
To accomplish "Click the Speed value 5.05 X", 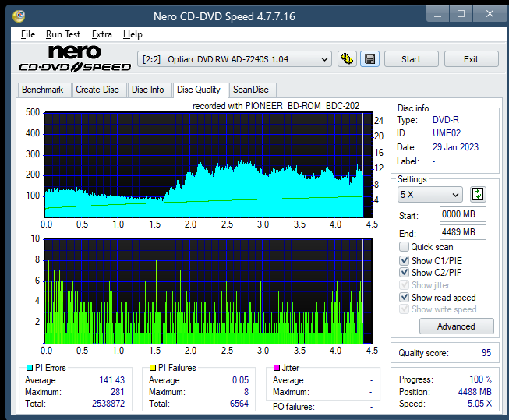I will click(479, 404).
